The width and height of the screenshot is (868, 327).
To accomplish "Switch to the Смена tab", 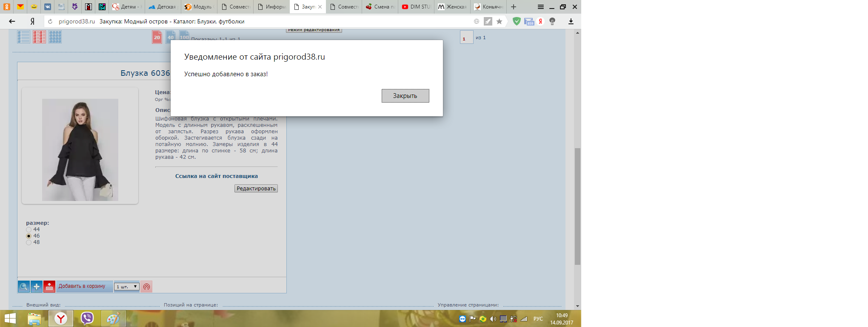I will (x=380, y=6).
